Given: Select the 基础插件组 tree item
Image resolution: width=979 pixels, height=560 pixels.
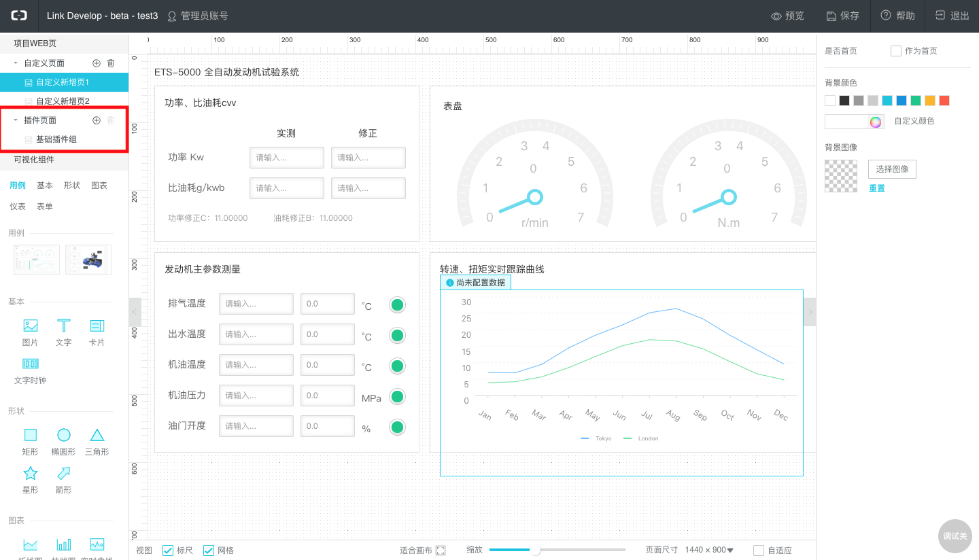Looking at the screenshot, I should click(64, 139).
